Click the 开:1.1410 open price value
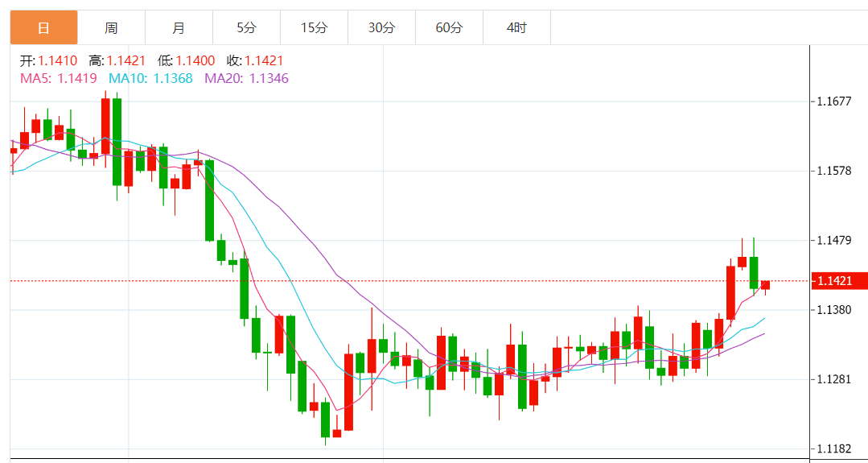The image size is (868, 463). (49, 60)
